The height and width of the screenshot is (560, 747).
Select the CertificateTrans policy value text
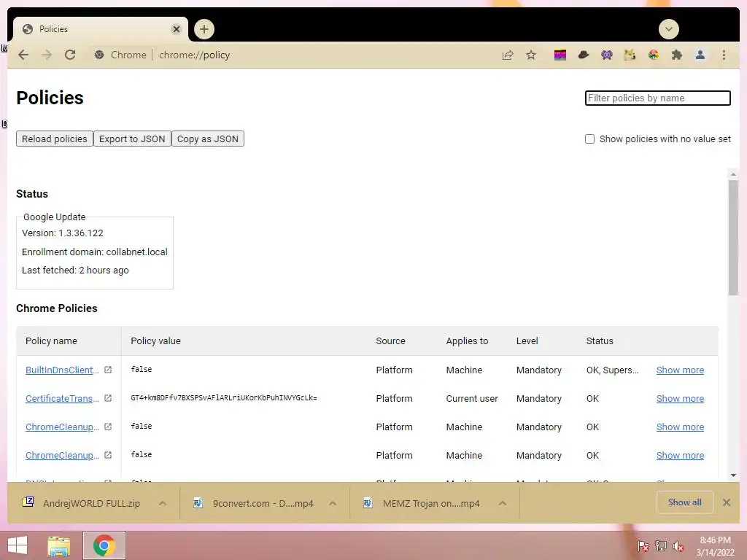224,397
